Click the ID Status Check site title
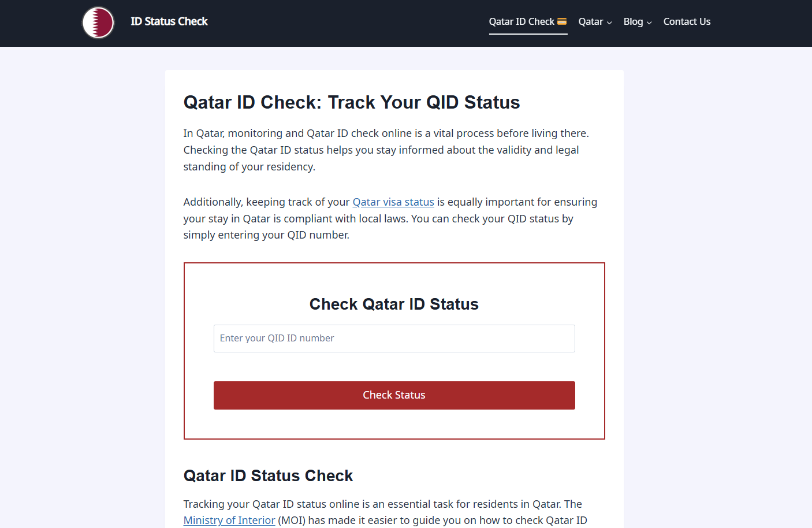The image size is (812, 528). [169, 21]
